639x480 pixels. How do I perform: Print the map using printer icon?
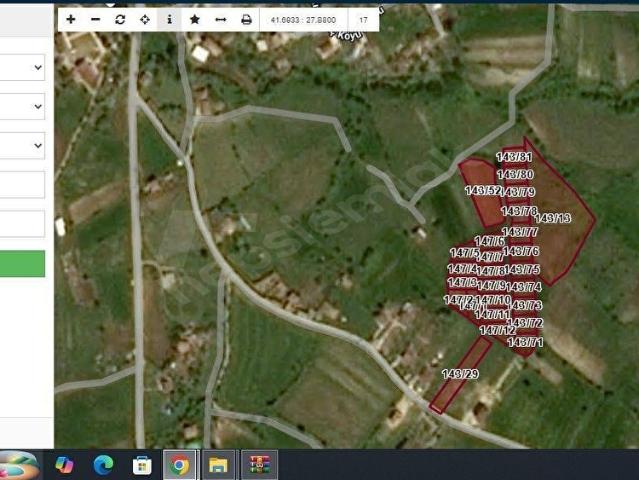246,19
